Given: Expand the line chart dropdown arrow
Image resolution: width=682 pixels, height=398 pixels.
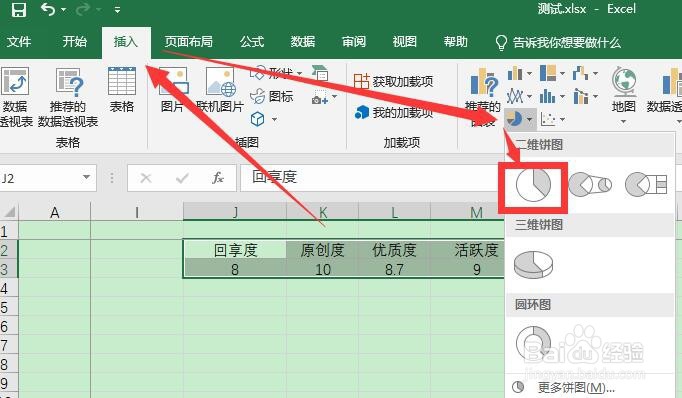Looking at the screenshot, I should (529, 96).
